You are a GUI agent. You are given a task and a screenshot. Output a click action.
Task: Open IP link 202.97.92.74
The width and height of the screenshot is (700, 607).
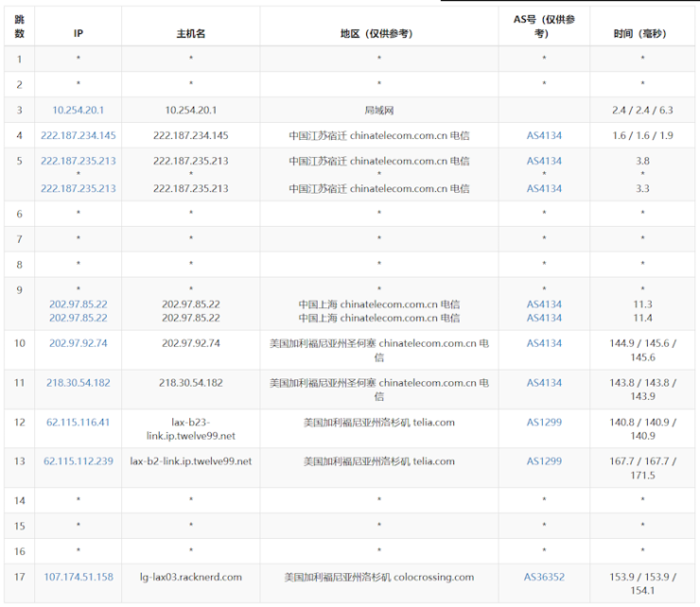coord(79,343)
